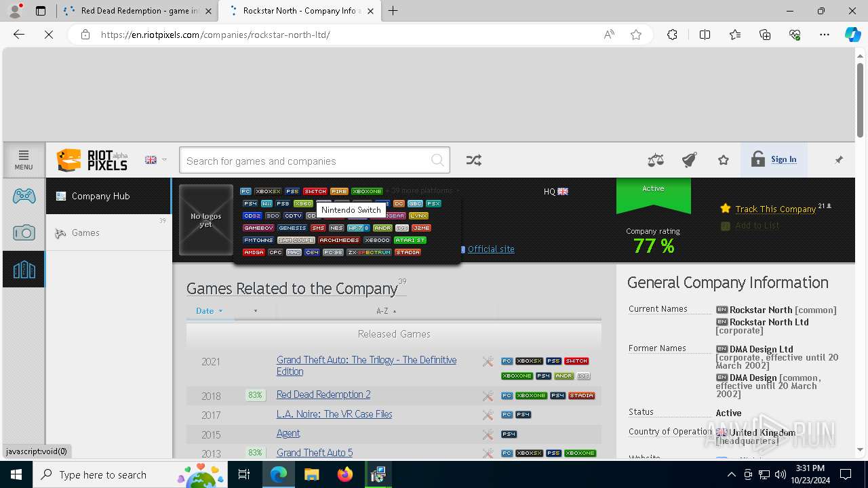Click tools icon in L.A. Noire row
The width and height of the screenshot is (868, 488).
tap(488, 415)
